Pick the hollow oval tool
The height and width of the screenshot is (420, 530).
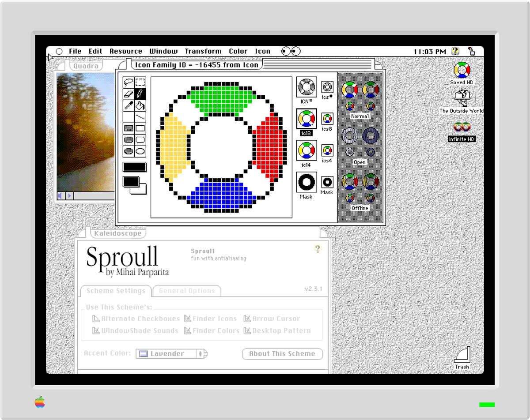coord(140,151)
